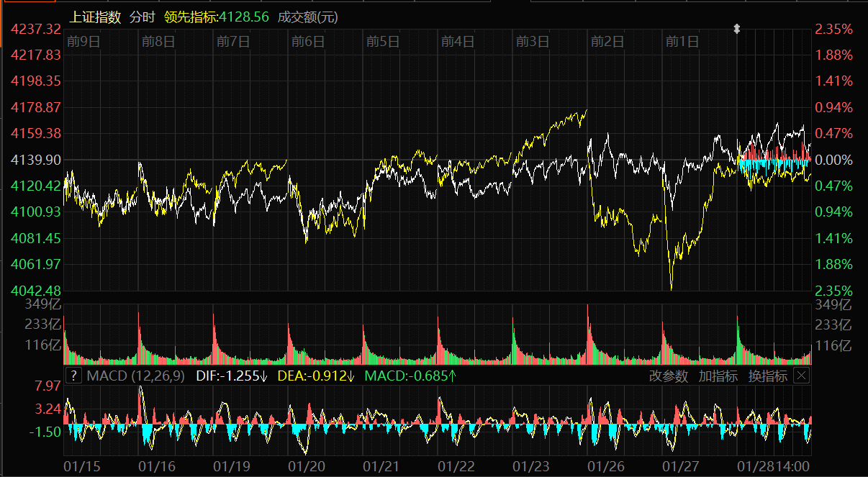Click 换指标 to switch indicator
The width and height of the screenshot is (868, 477).
point(767,376)
